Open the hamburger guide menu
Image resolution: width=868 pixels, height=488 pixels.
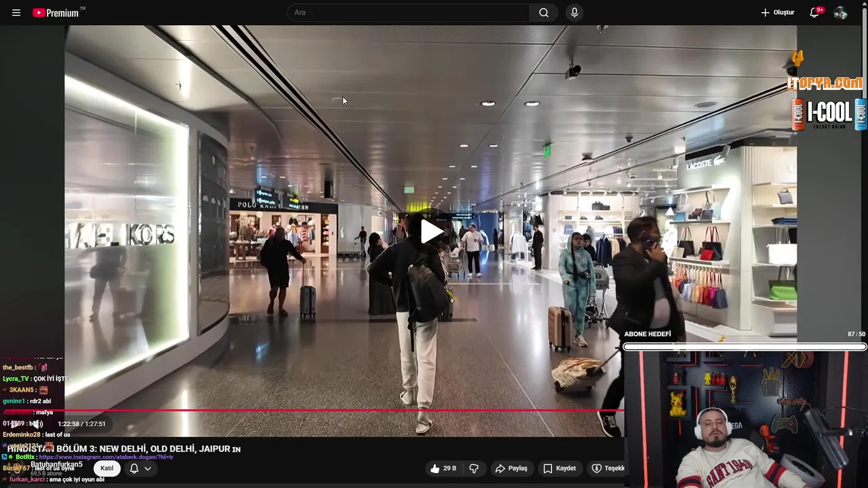tap(16, 13)
